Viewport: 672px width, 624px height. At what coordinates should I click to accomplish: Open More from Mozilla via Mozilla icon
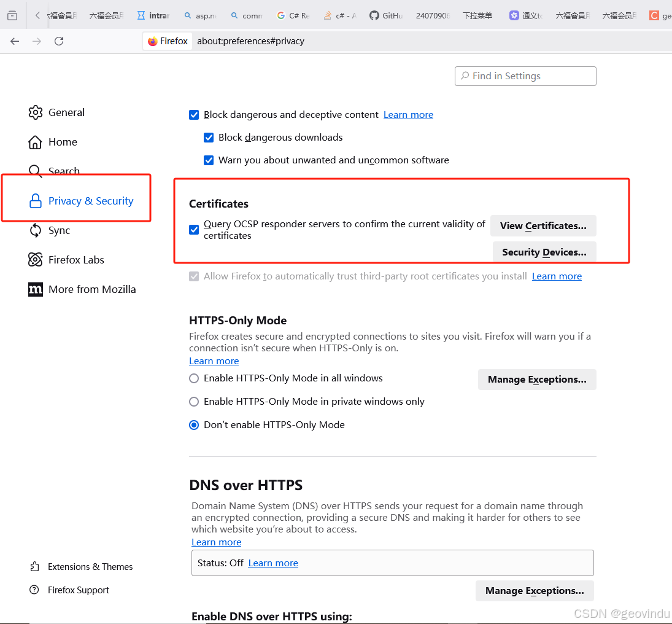36,289
